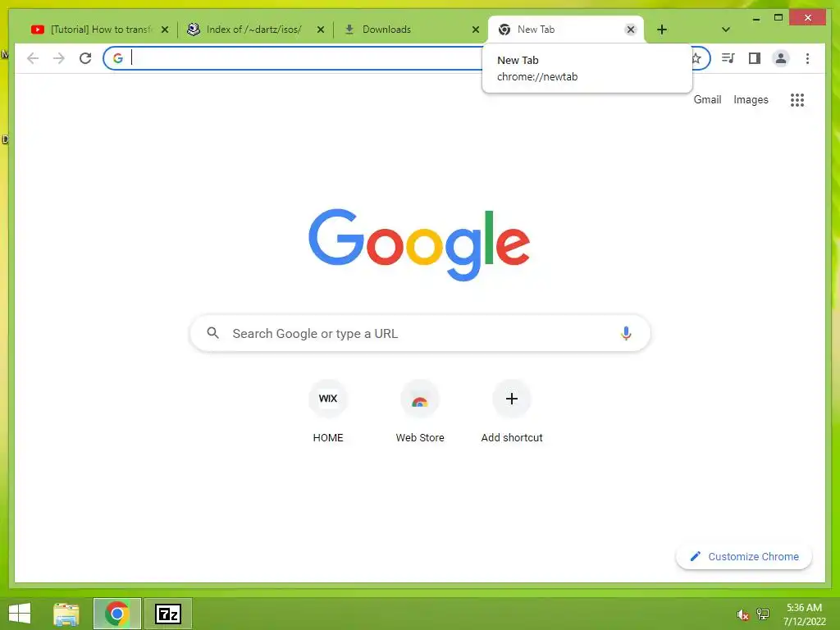The width and height of the screenshot is (840, 630).
Task: Click the muted volume tray icon
Action: tap(742, 614)
